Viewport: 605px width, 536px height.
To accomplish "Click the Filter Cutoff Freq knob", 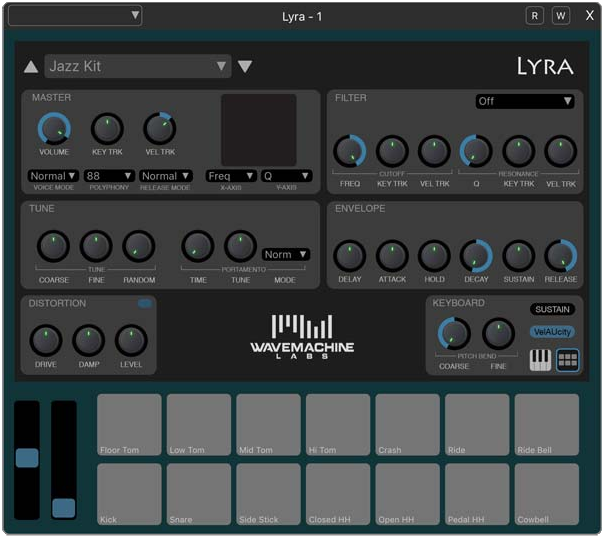I will pos(350,151).
